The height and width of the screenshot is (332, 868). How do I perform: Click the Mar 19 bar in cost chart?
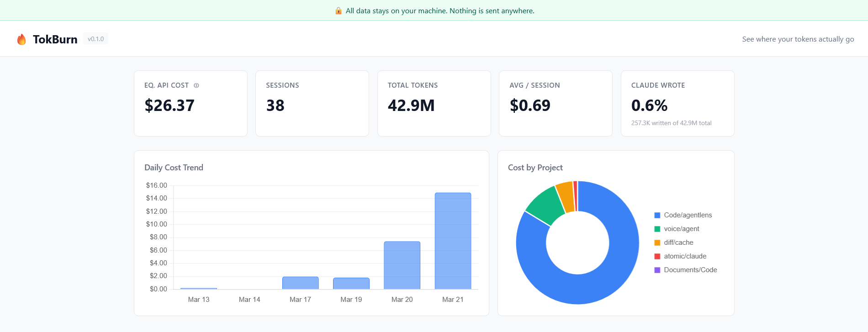[351, 283]
